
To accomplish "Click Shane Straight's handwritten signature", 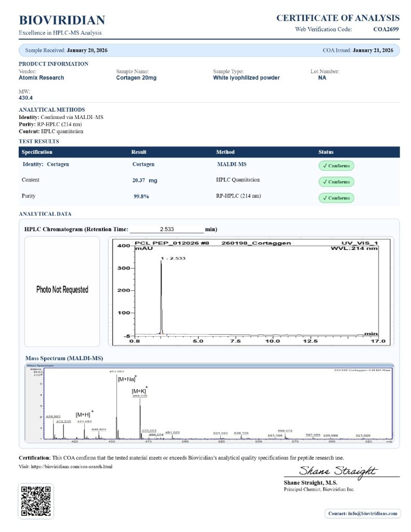I will [x=337, y=471].
